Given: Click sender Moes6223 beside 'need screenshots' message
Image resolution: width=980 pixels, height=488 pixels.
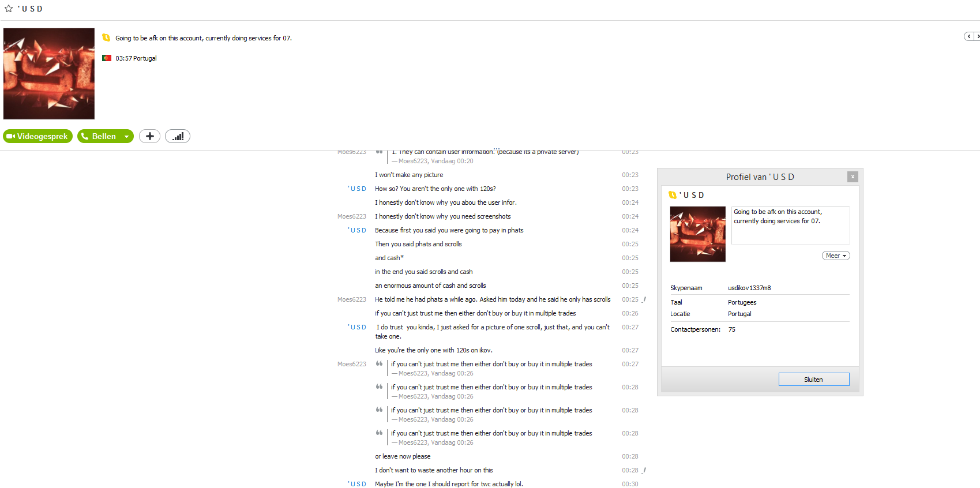Looking at the screenshot, I should (x=352, y=216).
